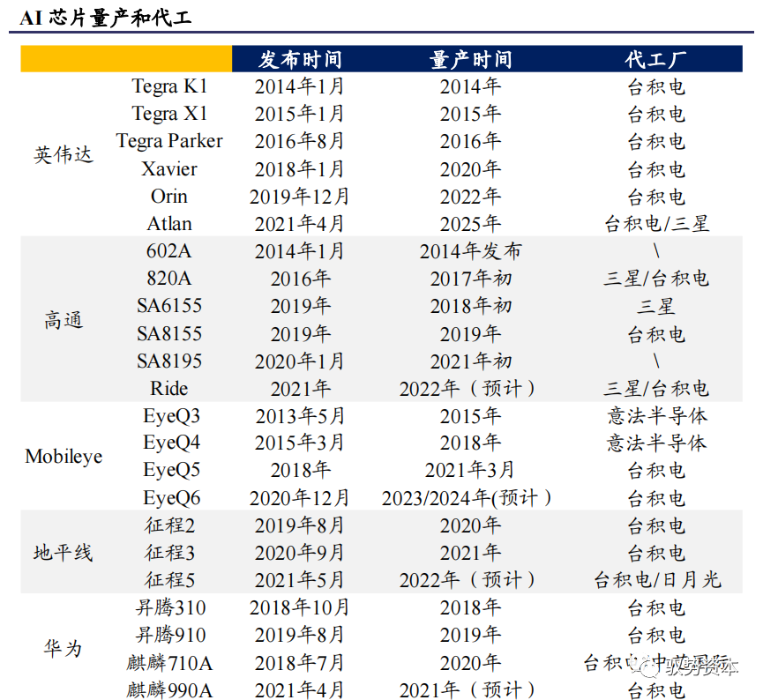
Task: Select the 'Tegra K1' chip cell
Action: tap(169, 86)
